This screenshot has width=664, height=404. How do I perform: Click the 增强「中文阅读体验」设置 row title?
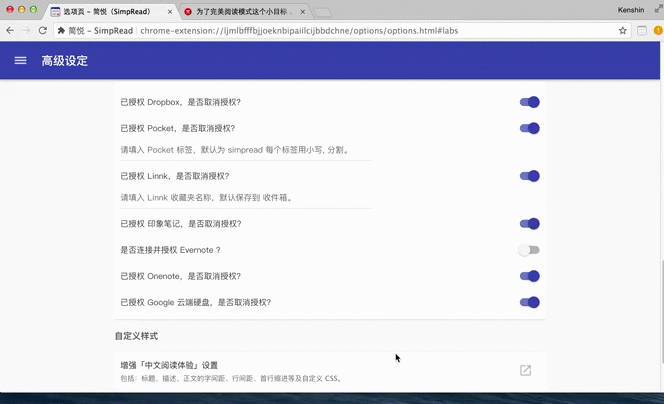(169, 365)
